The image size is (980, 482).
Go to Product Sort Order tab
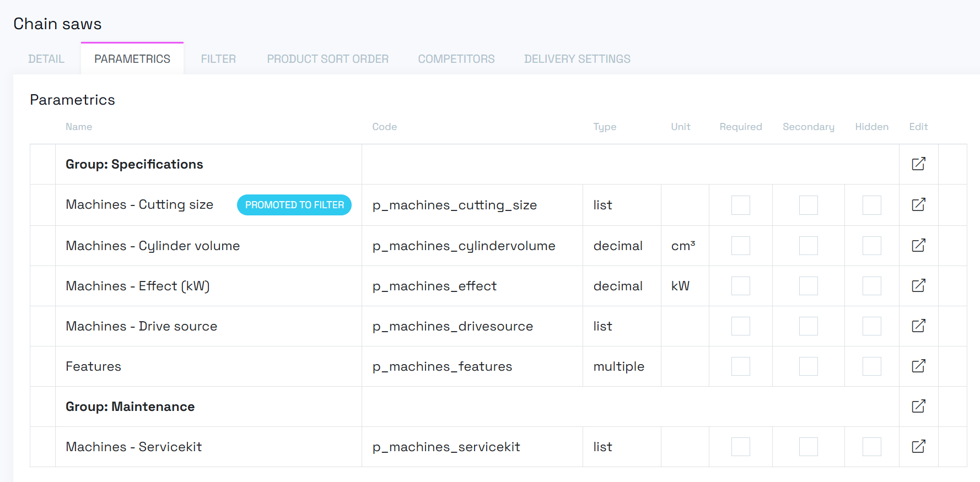point(327,59)
